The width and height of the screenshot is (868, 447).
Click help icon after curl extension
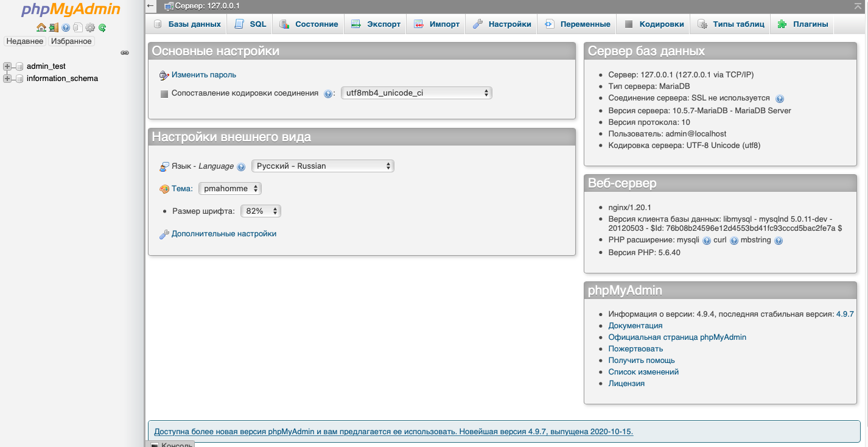[x=734, y=241]
